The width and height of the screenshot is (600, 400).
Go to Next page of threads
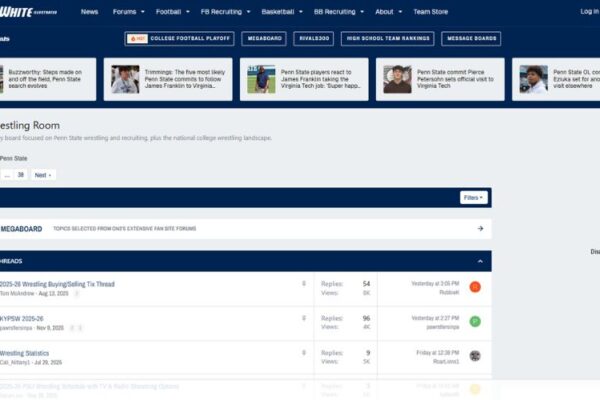click(43, 175)
